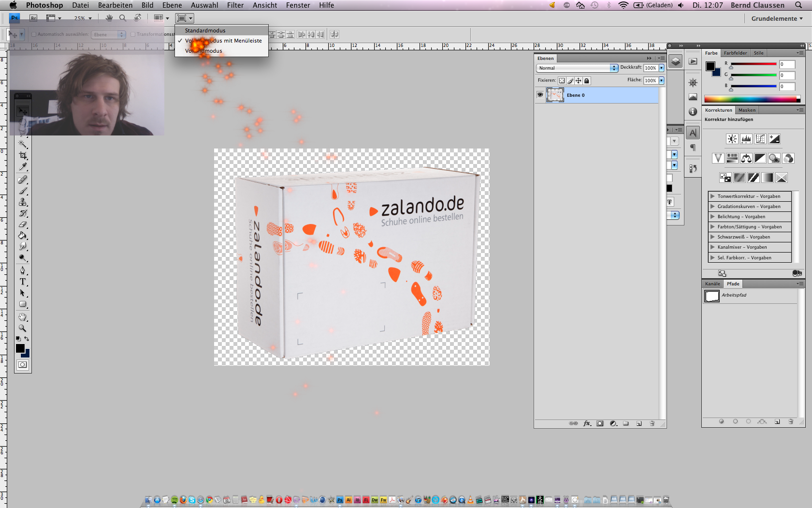The width and height of the screenshot is (812, 508).
Task: Select the Clone Stamp tool
Action: (x=23, y=202)
